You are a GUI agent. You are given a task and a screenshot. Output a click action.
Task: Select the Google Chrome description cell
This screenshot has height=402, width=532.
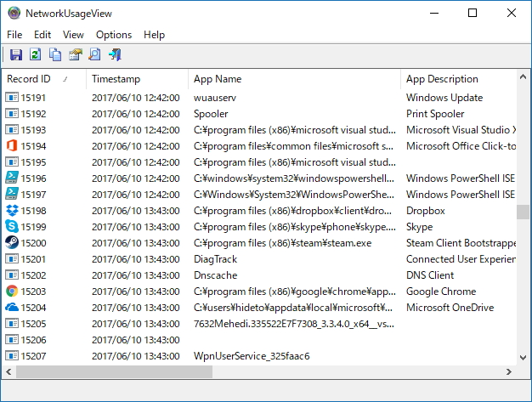pos(441,292)
